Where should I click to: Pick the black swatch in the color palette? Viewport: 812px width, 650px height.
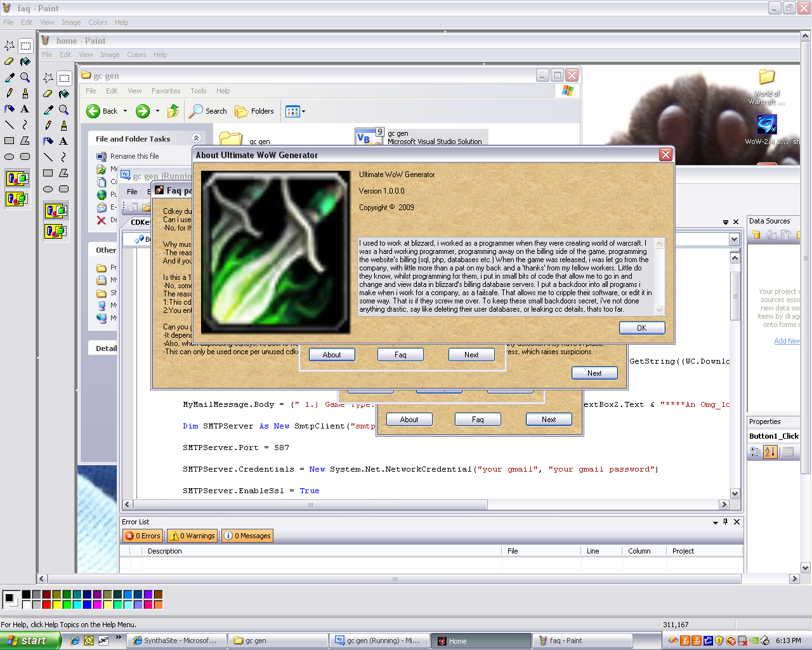point(26,595)
